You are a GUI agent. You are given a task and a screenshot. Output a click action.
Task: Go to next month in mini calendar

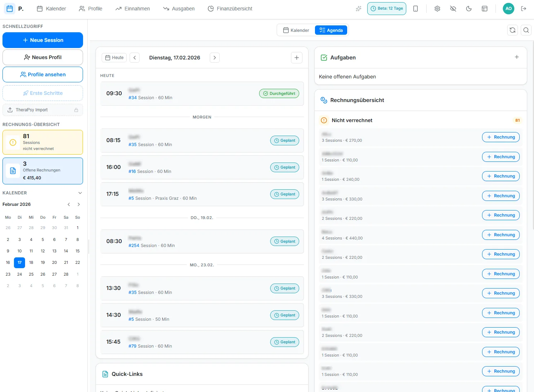click(x=79, y=204)
